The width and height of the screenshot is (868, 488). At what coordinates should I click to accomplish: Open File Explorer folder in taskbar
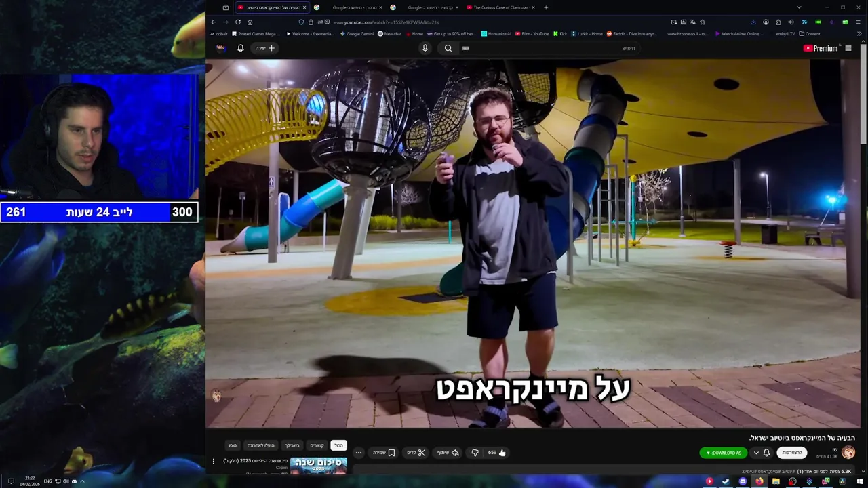[x=776, y=481]
